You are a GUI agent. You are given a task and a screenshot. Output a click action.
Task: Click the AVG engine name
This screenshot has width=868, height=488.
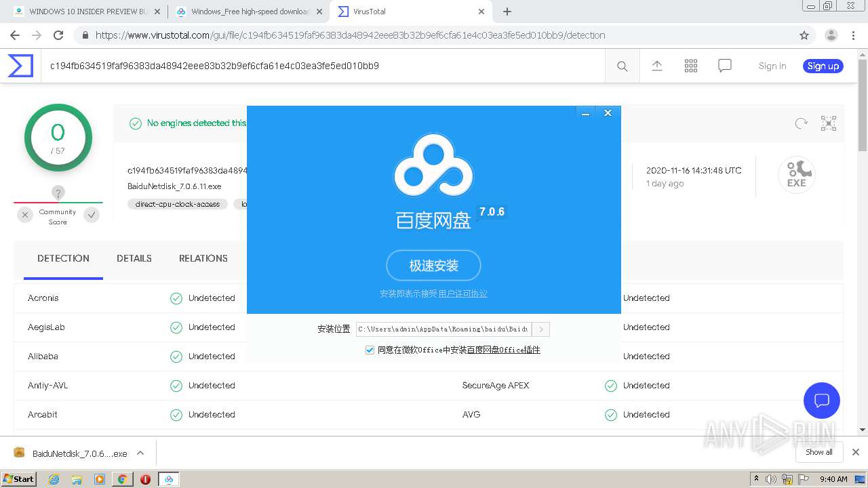click(x=471, y=414)
